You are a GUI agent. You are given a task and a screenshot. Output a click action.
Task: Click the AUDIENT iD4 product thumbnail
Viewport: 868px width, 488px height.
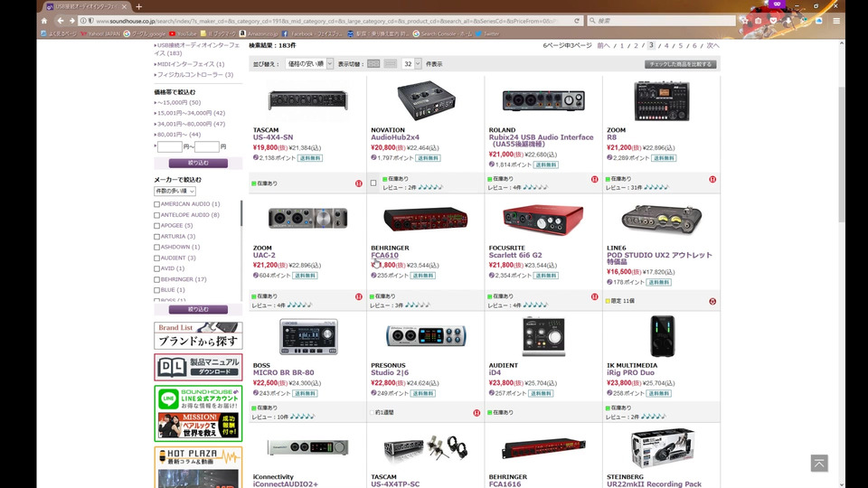543,336
